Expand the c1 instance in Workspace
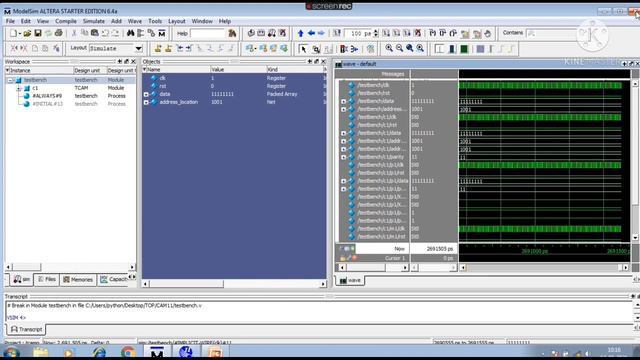 click(19, 88)
